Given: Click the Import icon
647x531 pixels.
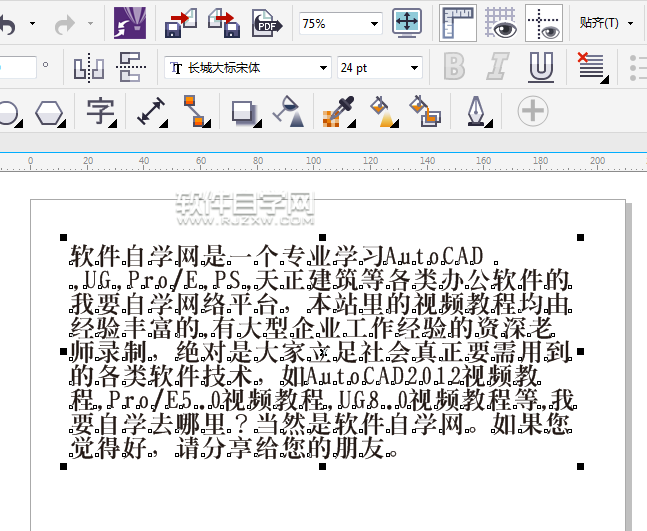Looking at the screenshot, I should (x=180, y=24).
